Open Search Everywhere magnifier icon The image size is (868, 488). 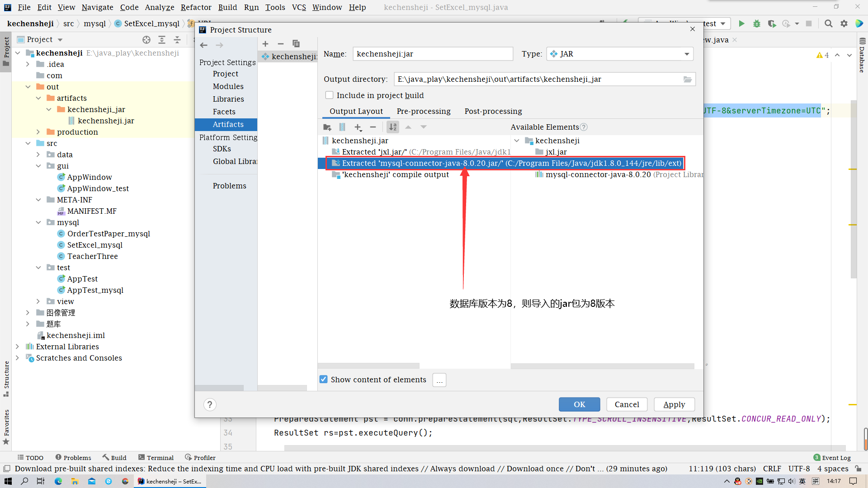[828, 23]
